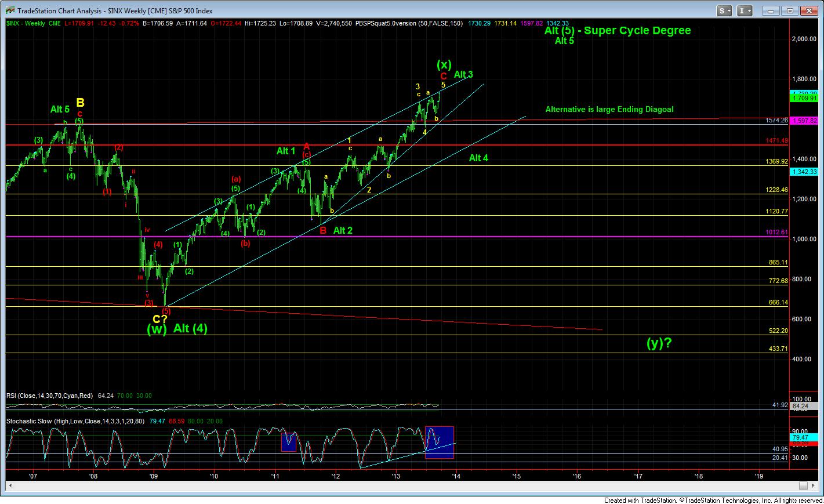The width and height of the screenshot is (824, 504).
Task: Select the 'RSI (Close,14,30,70,Cyan,Red)' indicator label
Action: [50, 396]
